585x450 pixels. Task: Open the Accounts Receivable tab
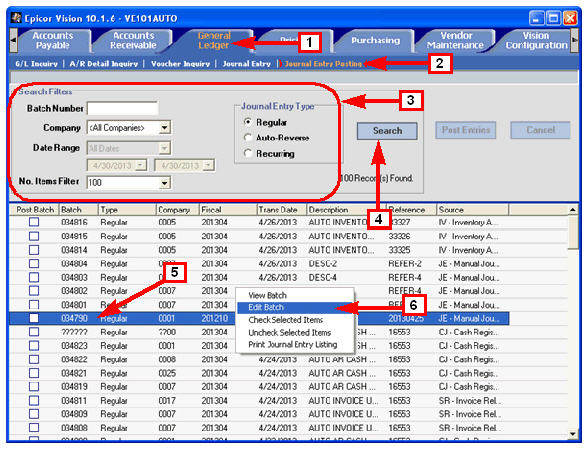click(x=133, y=40)
